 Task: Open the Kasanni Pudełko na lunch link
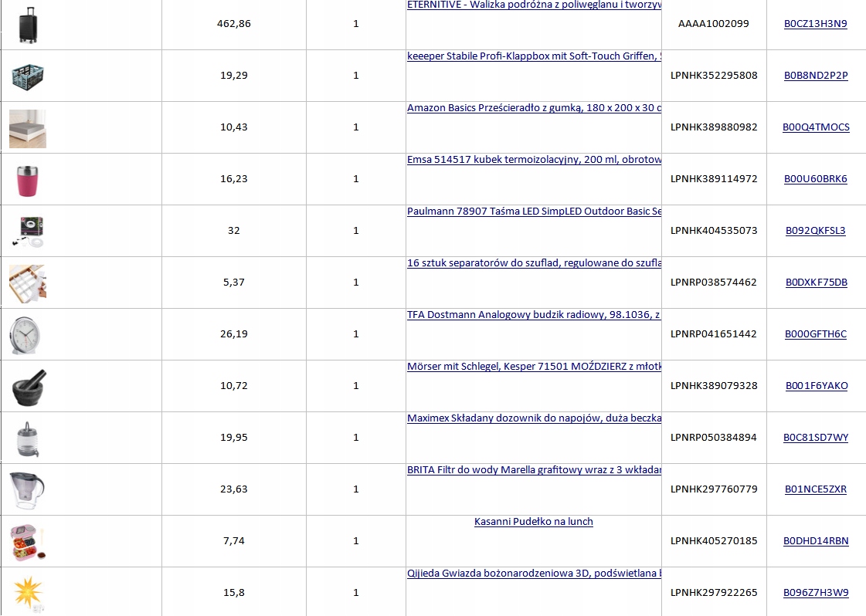click(534, 522)
